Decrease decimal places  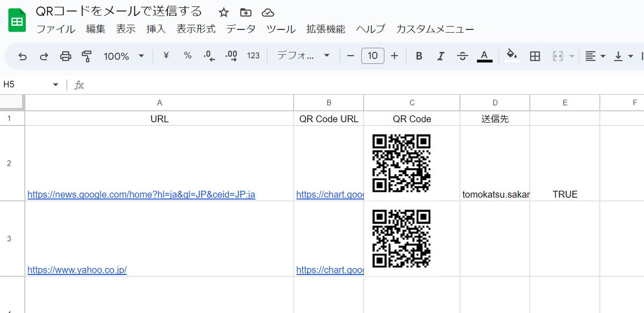209,56
